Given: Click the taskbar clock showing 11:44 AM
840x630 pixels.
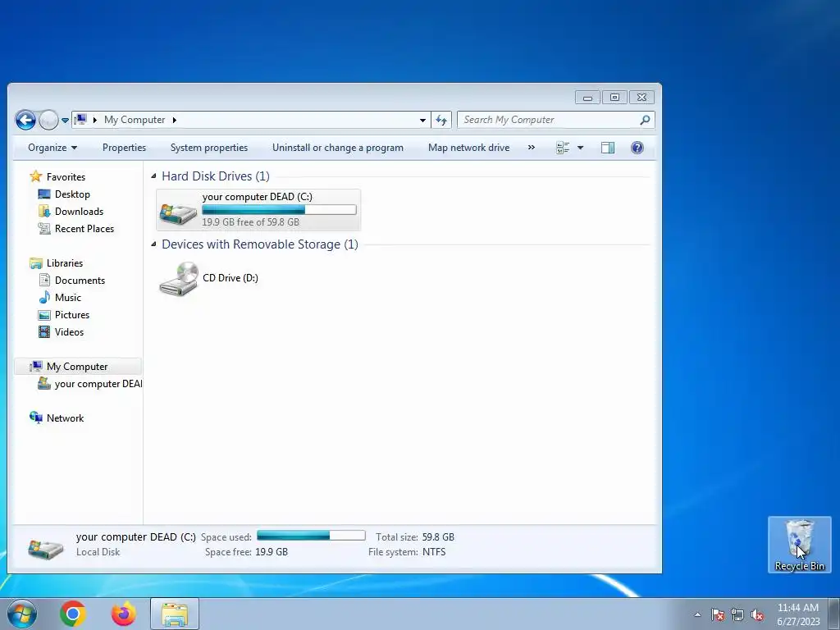Looking at the screenshot, I should click(x=798, y=614).
